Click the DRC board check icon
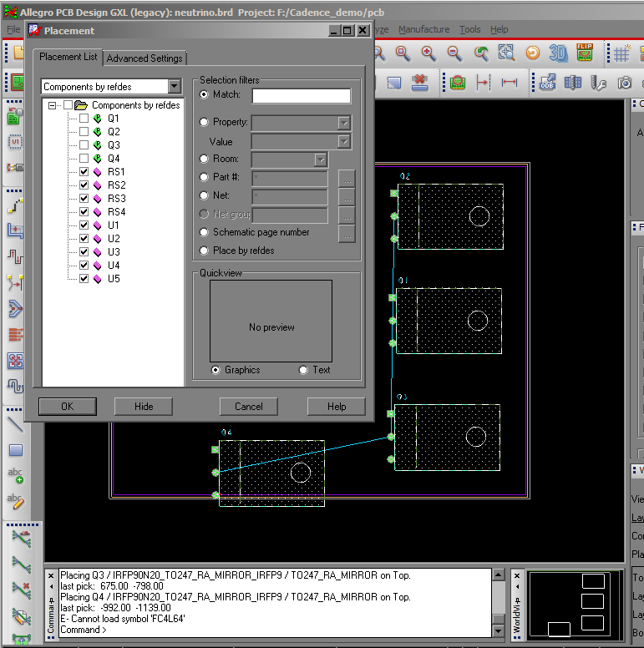 [x=458, y=83]
